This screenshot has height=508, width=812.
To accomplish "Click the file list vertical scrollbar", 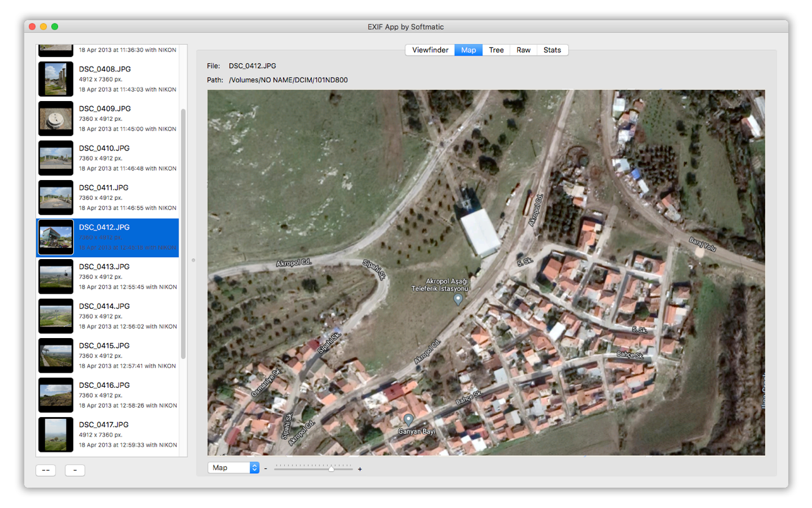I will pos(184,234).
